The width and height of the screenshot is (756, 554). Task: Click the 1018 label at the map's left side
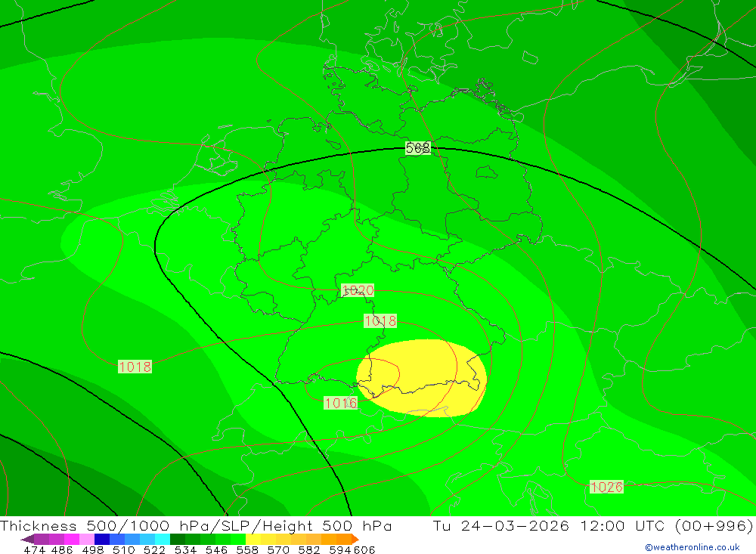pos(135,367)
